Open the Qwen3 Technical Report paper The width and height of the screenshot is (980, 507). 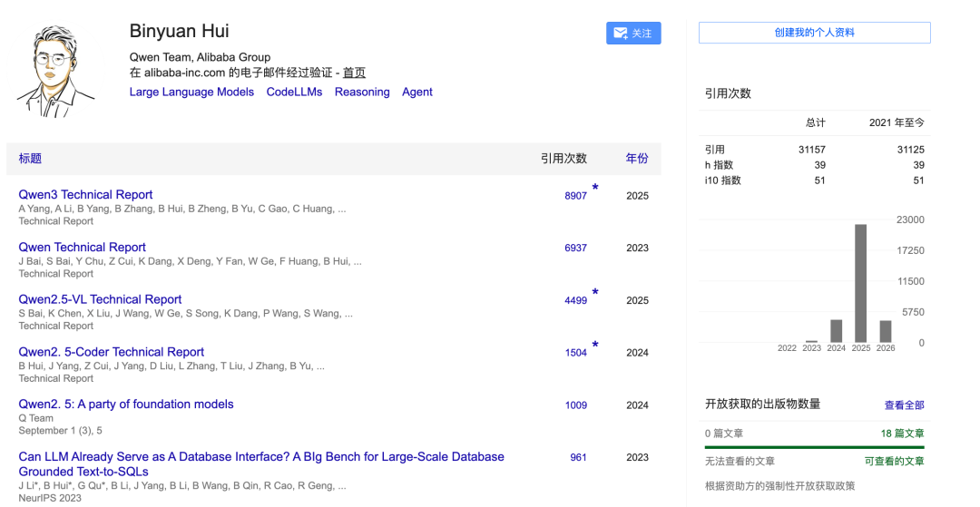pyautogui.click(x=85, y=195)
